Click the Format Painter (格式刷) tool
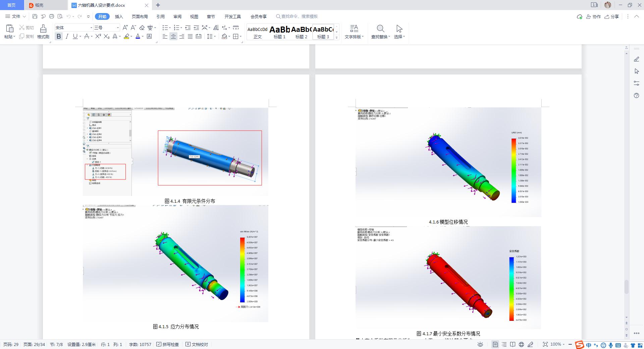 [43, 32]
